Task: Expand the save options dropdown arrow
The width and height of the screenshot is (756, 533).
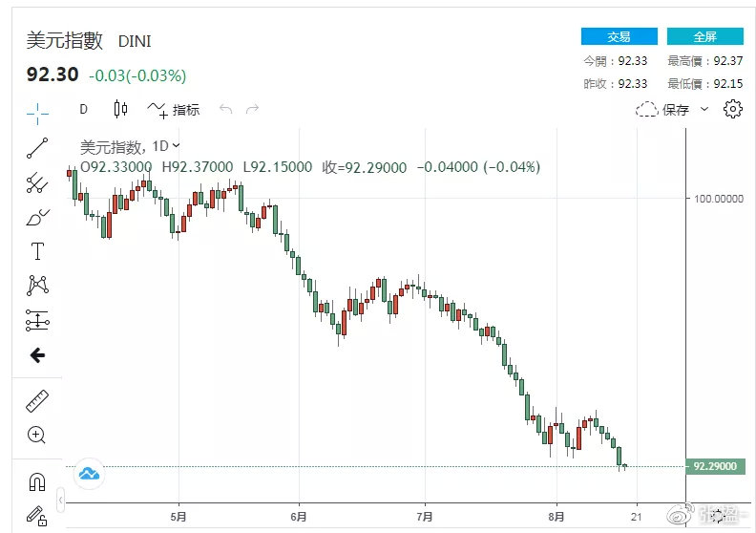Action: (x=704, y=109)
